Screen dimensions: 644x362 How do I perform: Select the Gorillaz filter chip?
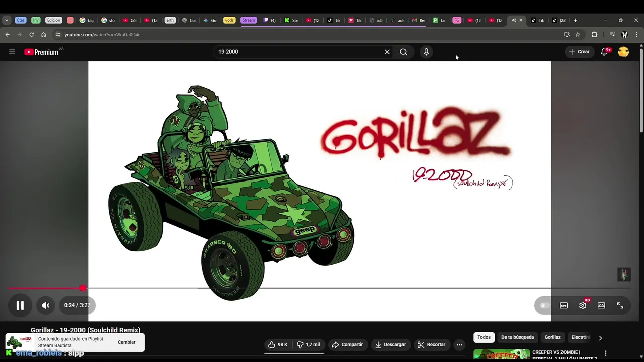[x=552, y=337]
